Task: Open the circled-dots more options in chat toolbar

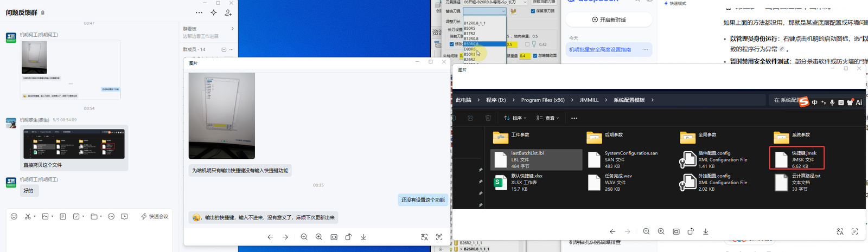Action: (111, 216)
